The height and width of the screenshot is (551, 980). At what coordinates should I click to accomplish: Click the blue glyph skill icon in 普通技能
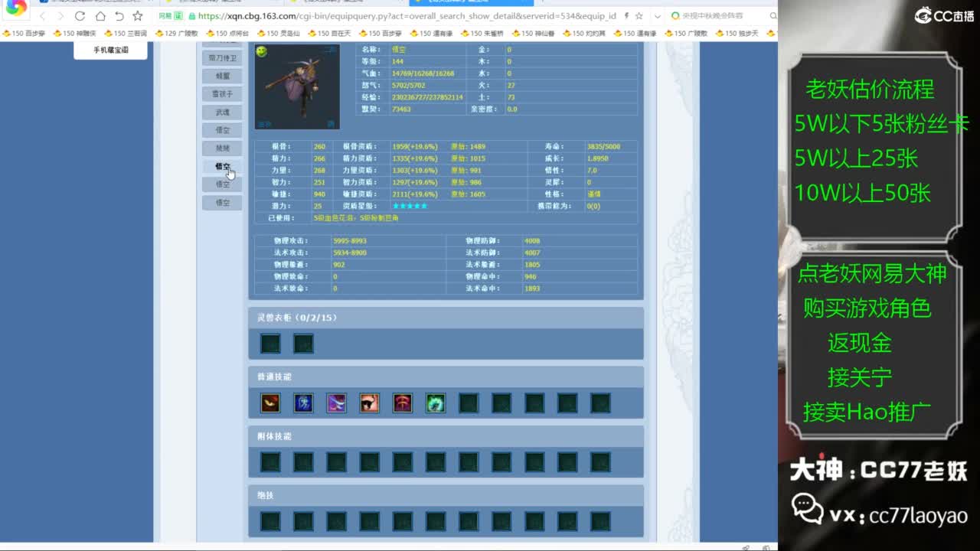(x=303, y=403)
